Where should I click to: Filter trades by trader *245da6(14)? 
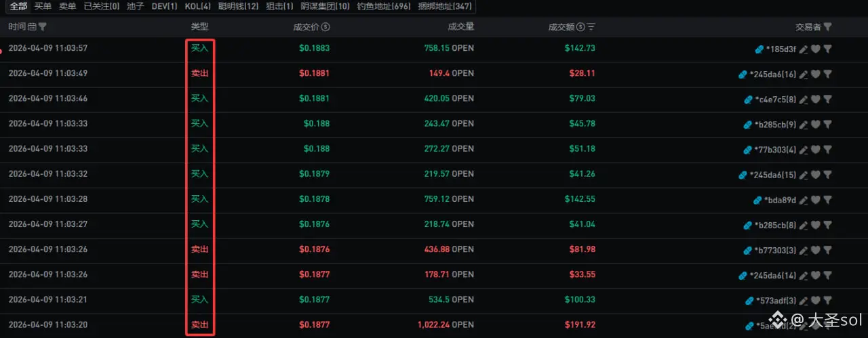tap(827, 275)
